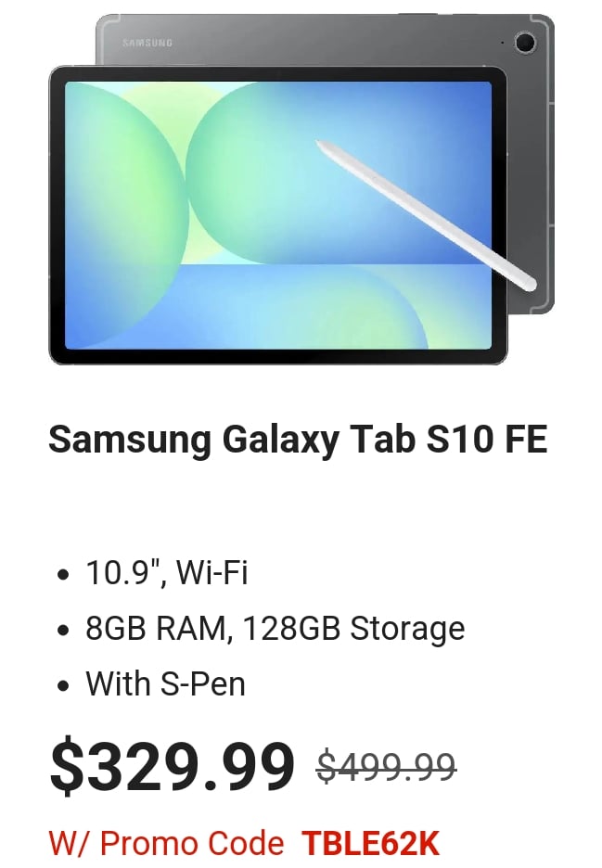Click the bullet before With S-Pen
The width and height of the screenshot is (602, 868).
pos(64,686)
